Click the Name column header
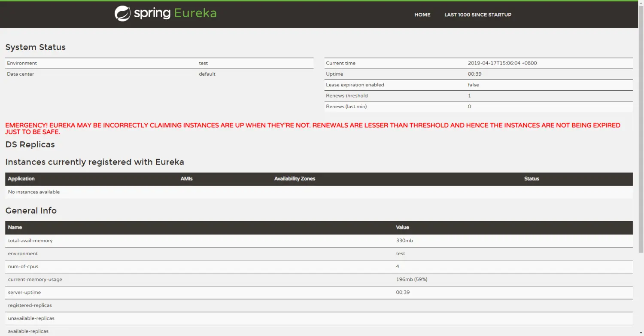The image size is (644, 336). click(15, 227)
